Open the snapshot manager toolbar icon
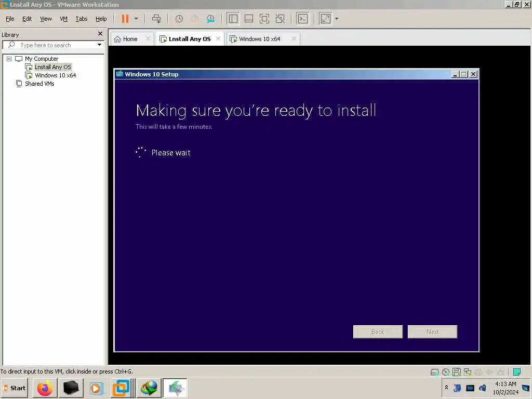This screenshot has height=399, width=532. point(210,19)
